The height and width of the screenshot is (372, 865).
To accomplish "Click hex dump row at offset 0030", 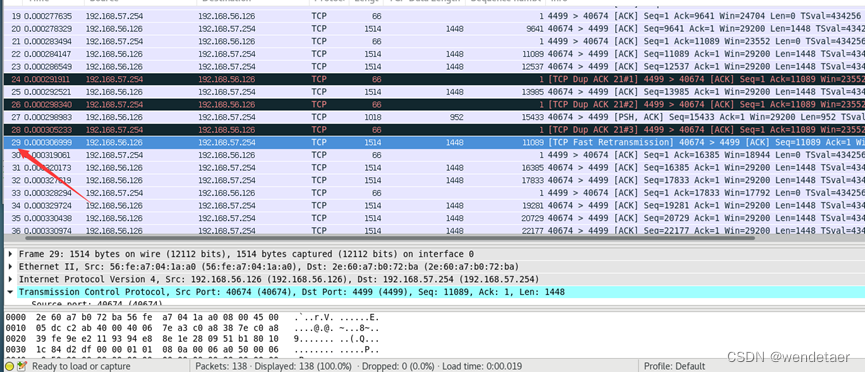I will (x=192, y=350).
